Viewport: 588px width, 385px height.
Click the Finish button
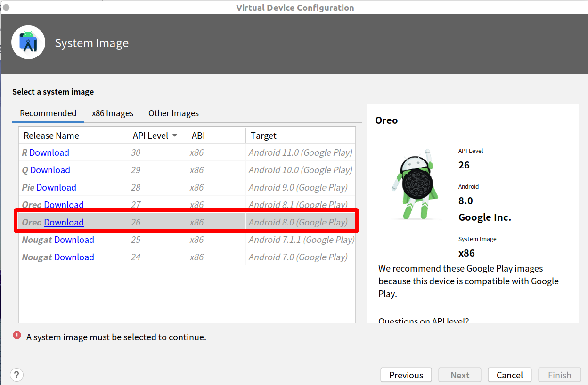560,375
